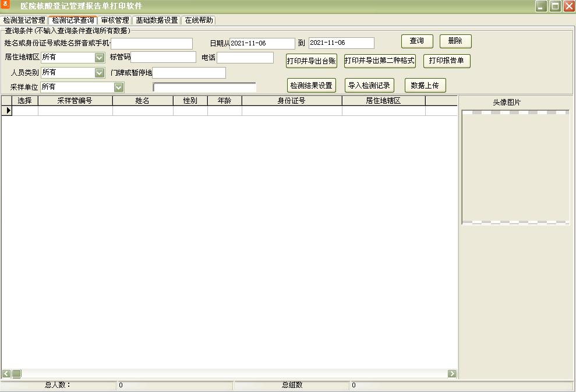
Task: Click the 年龄 column header
Action: [x=225, y=101]
